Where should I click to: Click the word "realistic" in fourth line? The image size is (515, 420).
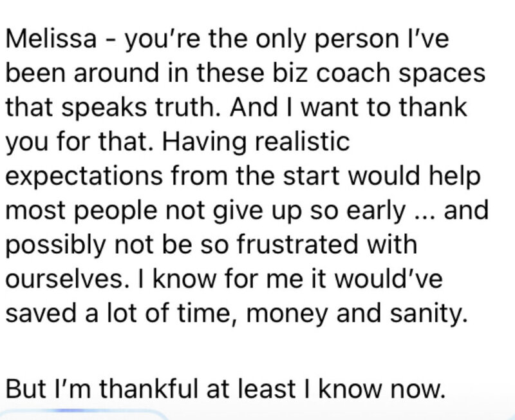[302, 141]
